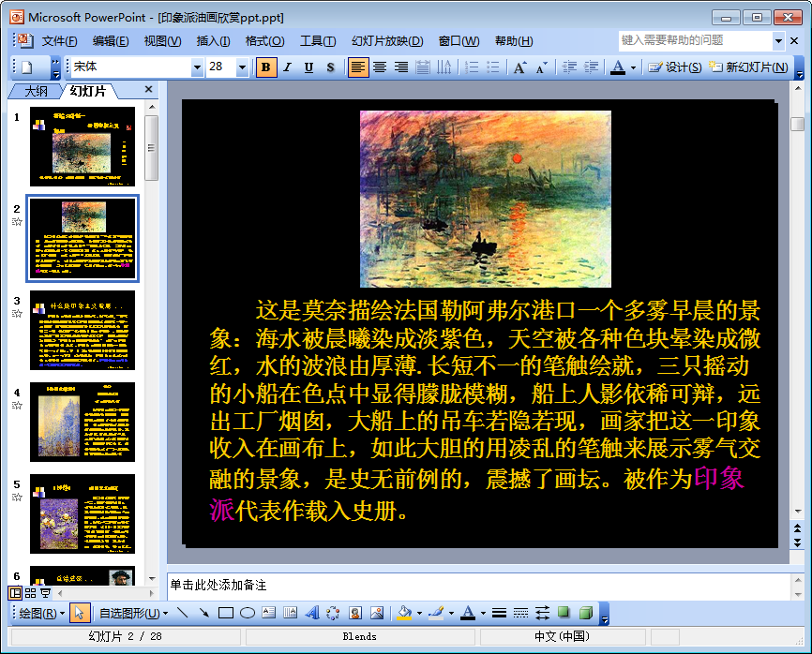812x654 pixels.
Task: Insert Clip Art icon
Action: point(355,613)
